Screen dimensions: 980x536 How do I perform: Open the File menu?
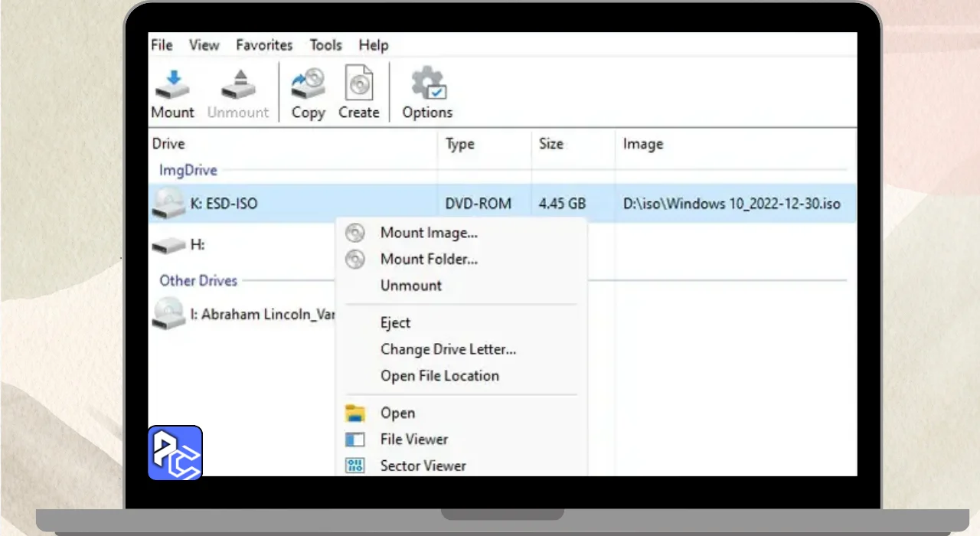[x=162, y=45]
